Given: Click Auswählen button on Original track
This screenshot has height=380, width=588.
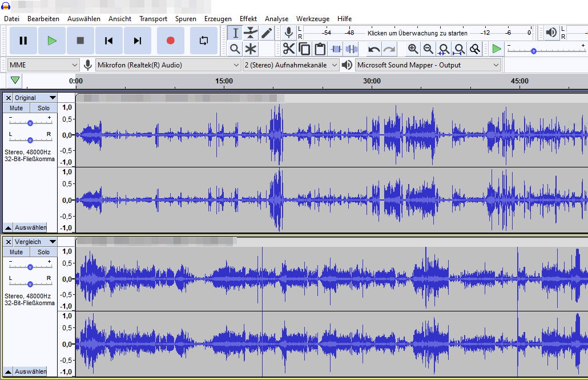Looking at the screenshot, I should (x=30, y=227).
